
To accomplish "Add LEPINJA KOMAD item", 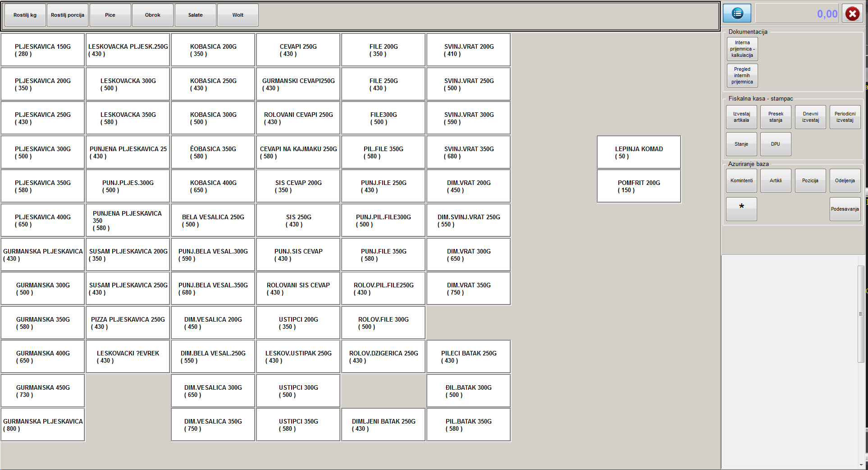I will pos(639,152).
